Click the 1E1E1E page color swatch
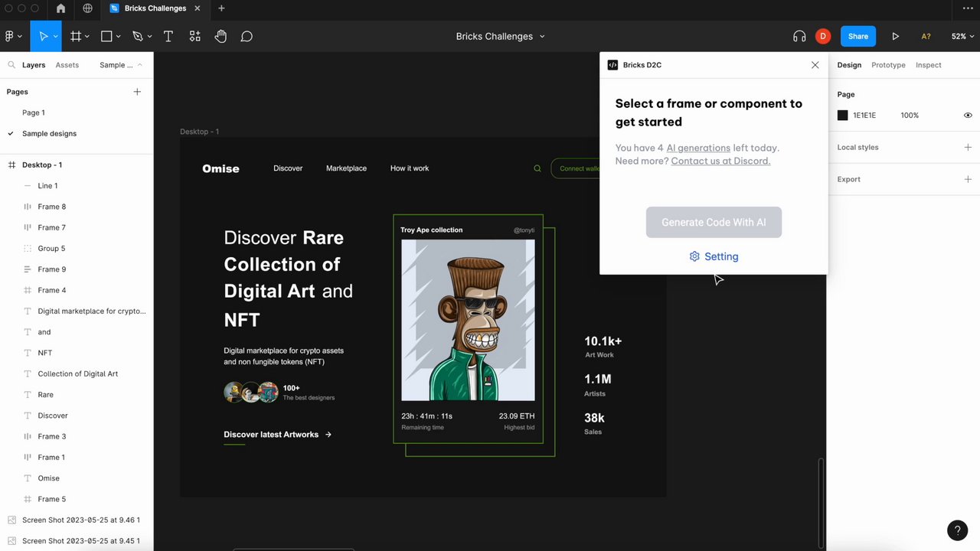Screen dimensions: 980x551 click(x=842, y=116)
